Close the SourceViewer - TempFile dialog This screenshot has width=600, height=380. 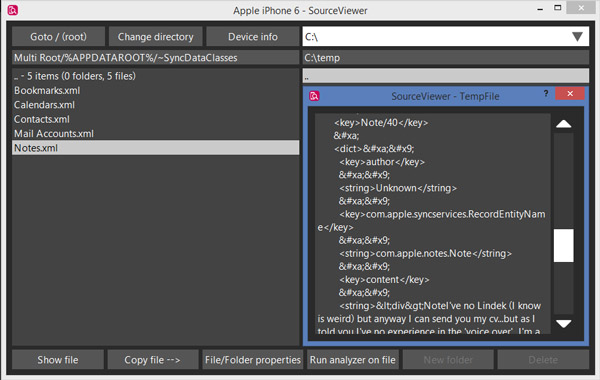point(570,93)
